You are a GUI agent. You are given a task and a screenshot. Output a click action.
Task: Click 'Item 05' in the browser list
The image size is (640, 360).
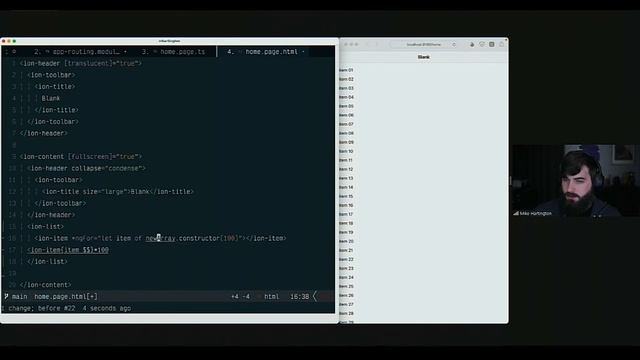[x=346, y=106]
